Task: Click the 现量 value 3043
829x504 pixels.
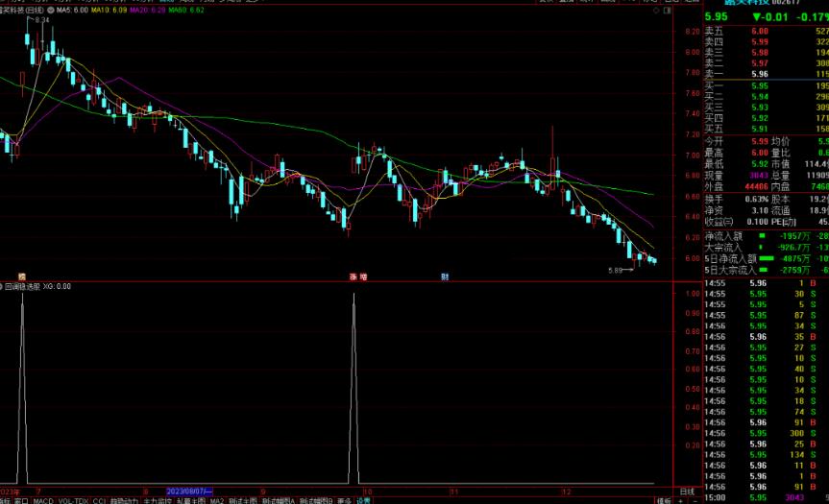Action: tap(759, 176)
